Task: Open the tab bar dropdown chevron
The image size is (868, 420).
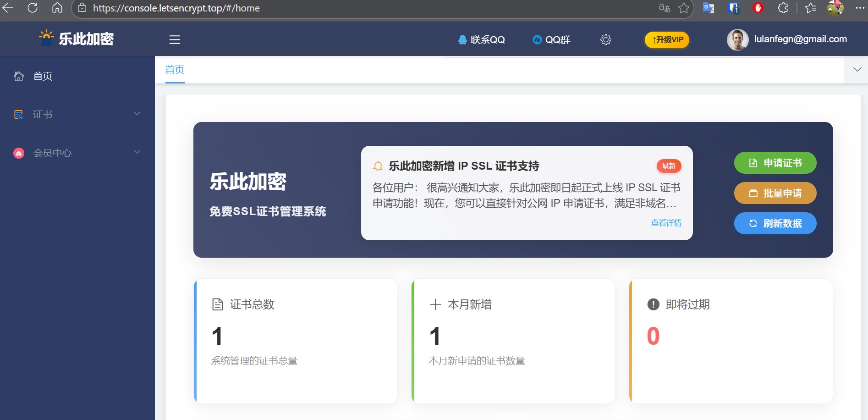Action: point(857,70)
